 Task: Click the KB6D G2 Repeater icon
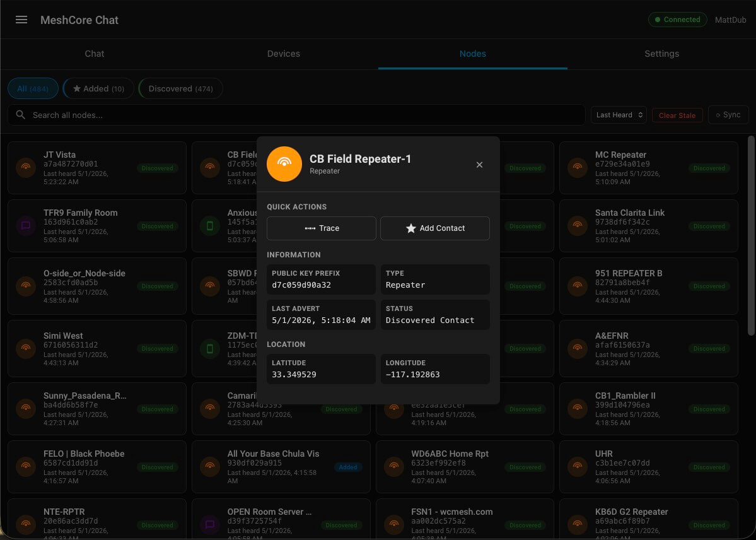pyautogui.click(x=577, y=525)
